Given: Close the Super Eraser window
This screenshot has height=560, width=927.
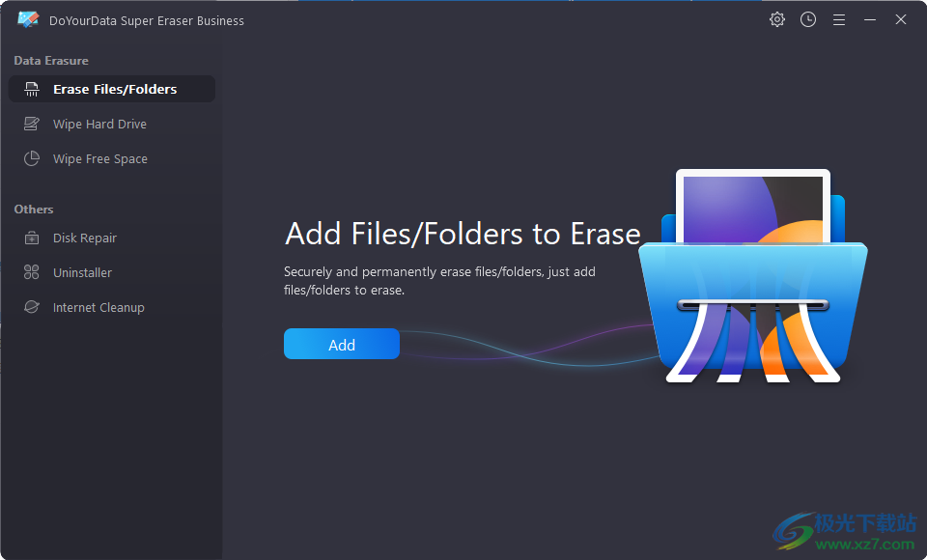Looking at the screenshot, I should (900, 19).
